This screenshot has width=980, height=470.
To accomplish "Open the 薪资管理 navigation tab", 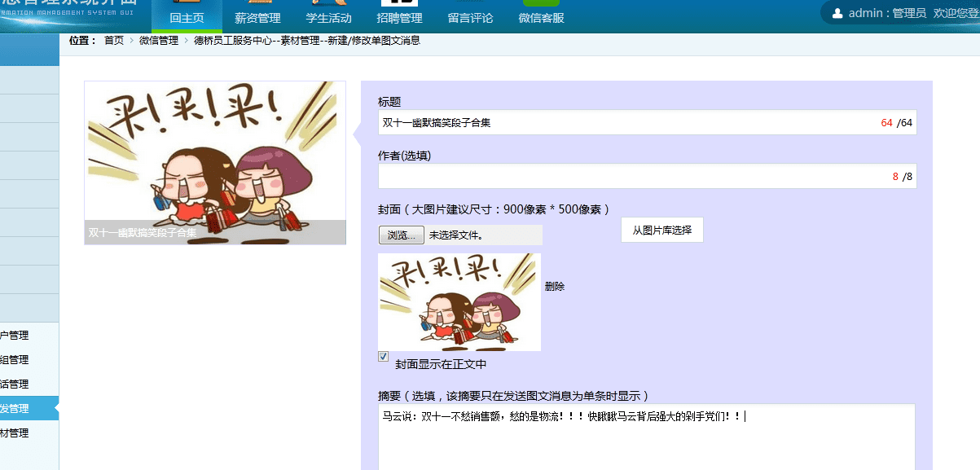I will (257, 16).
